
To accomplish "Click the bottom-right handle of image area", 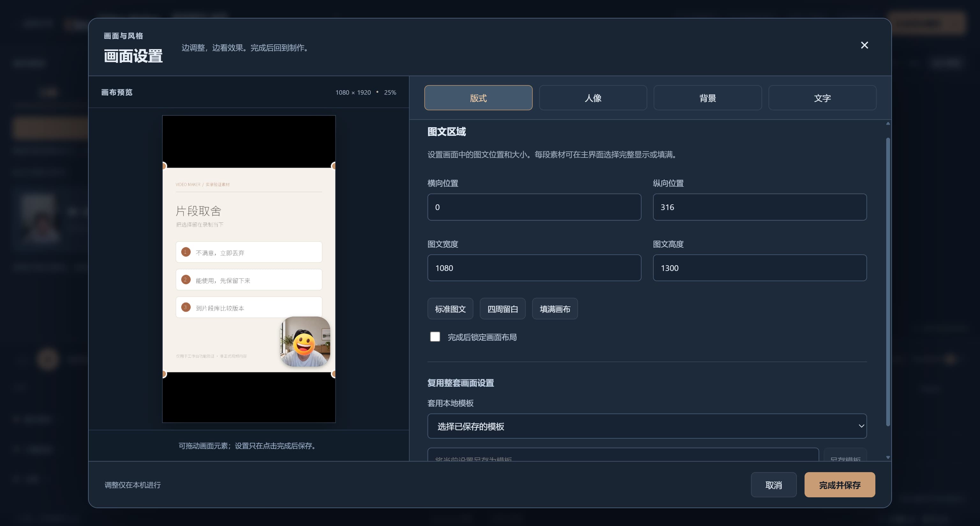I will [x=334, y=374].
